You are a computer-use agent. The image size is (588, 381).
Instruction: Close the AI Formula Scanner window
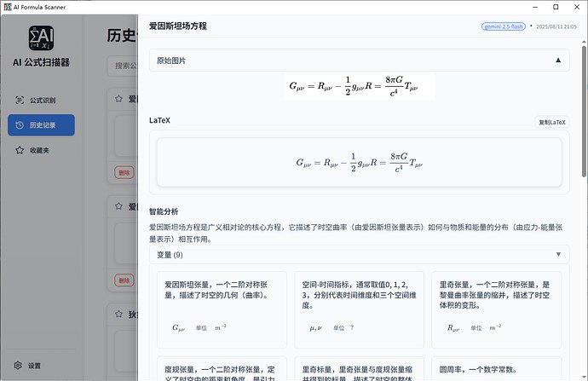577,7
